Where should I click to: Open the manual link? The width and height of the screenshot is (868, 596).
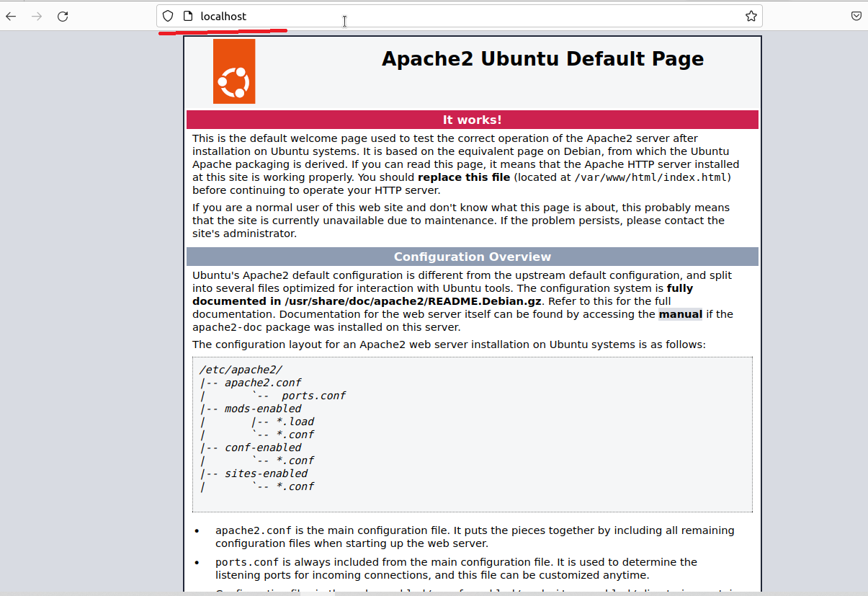(x=680, y=314)
